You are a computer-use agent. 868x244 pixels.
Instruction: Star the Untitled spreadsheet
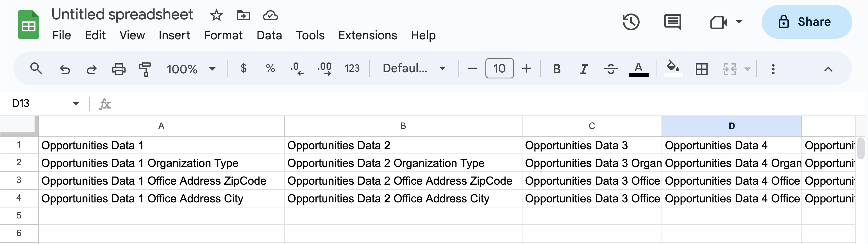pos(216,15)
